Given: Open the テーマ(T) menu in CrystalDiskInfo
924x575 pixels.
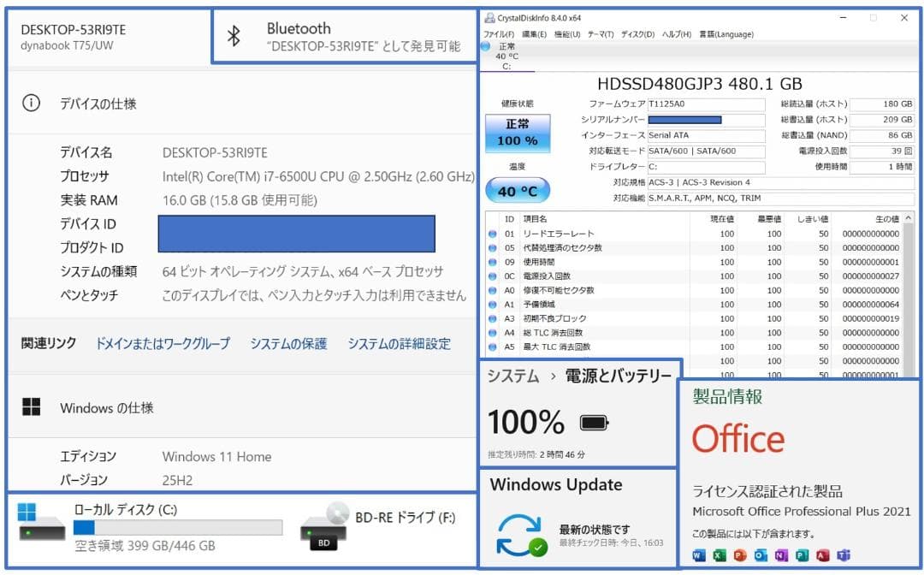Looking at the screenshot, I should tap(601, 34).
